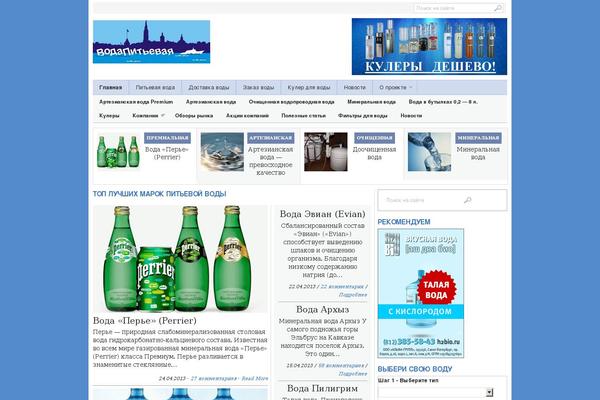600x400 pixels.
Task: Go to Питьевая вода menu item
Action: [155, 87]
